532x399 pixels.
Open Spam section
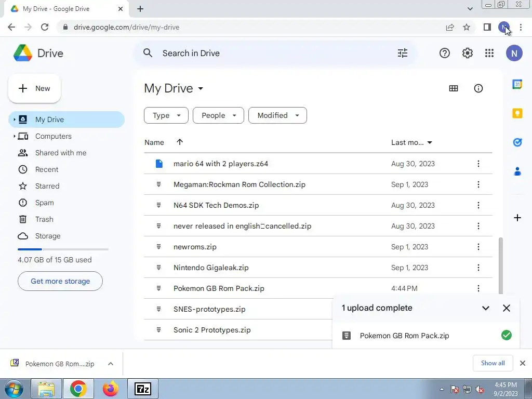coord(66,203)
